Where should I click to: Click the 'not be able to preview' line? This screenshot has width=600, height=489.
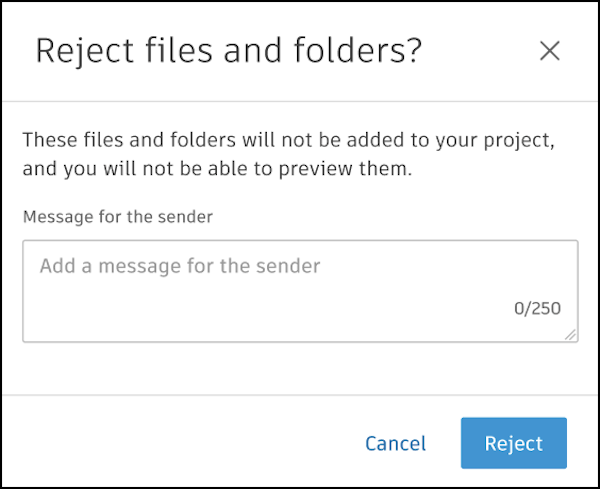click(217, 169)
